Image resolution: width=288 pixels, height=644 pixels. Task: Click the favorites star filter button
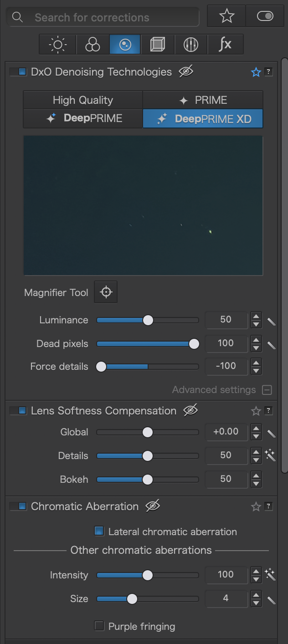click(x=226, y=16)
